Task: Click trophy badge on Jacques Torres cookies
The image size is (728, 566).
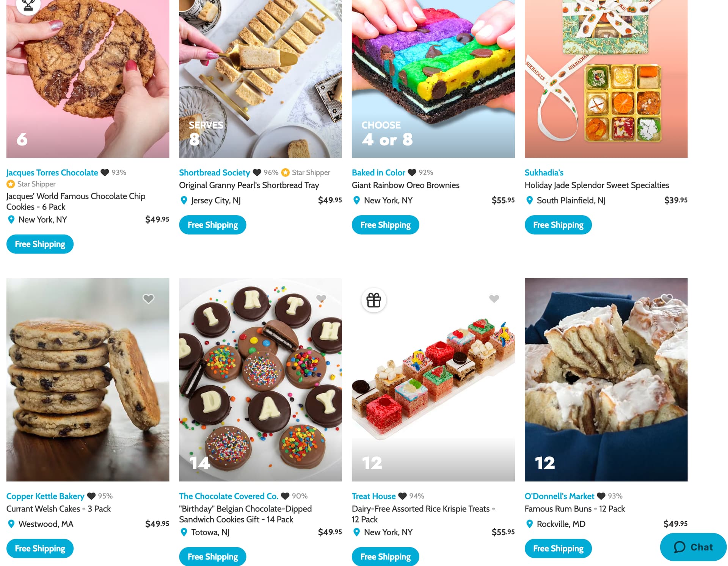Action: pos(28,5)
